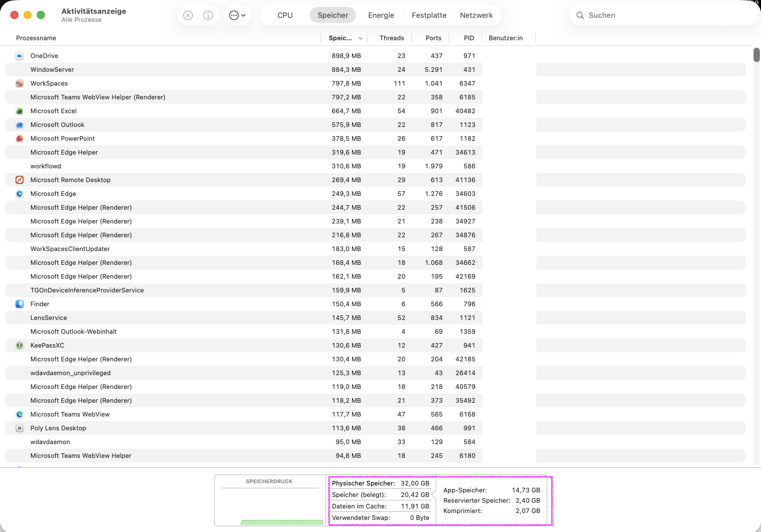This screenshot has height=532, width=761.
Task: Click the Speicherdruck memory pressure graph
Action: [x=269, y=500]
